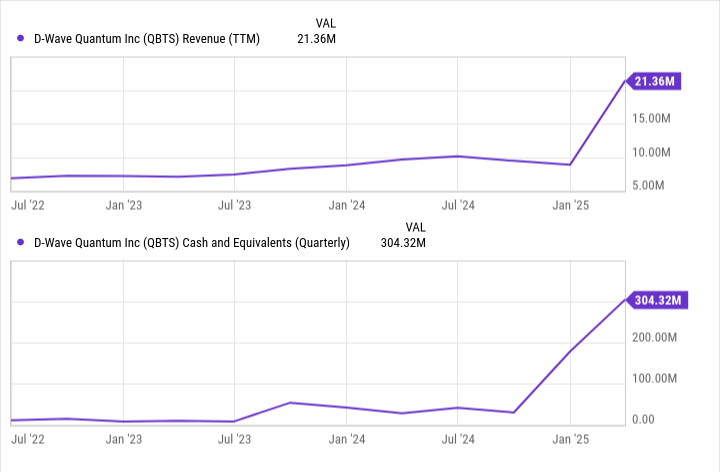The height and width of the screenshot is (472, 720).
Task: Click the 304.32M purple end-of-line flag
Action: click(657, 300)
